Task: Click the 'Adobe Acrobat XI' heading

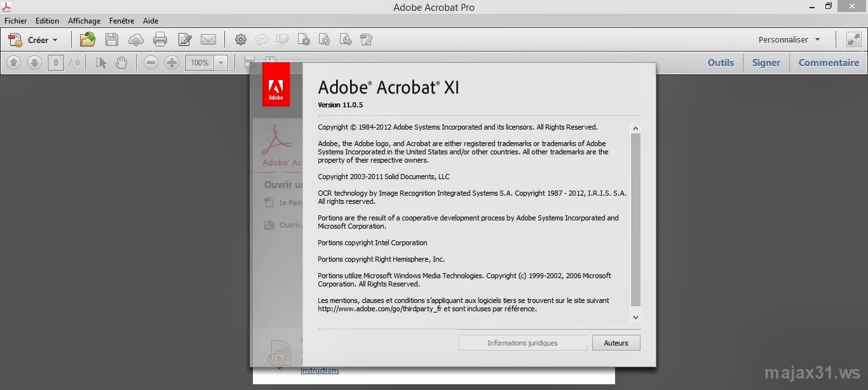Action: [388, 87]
